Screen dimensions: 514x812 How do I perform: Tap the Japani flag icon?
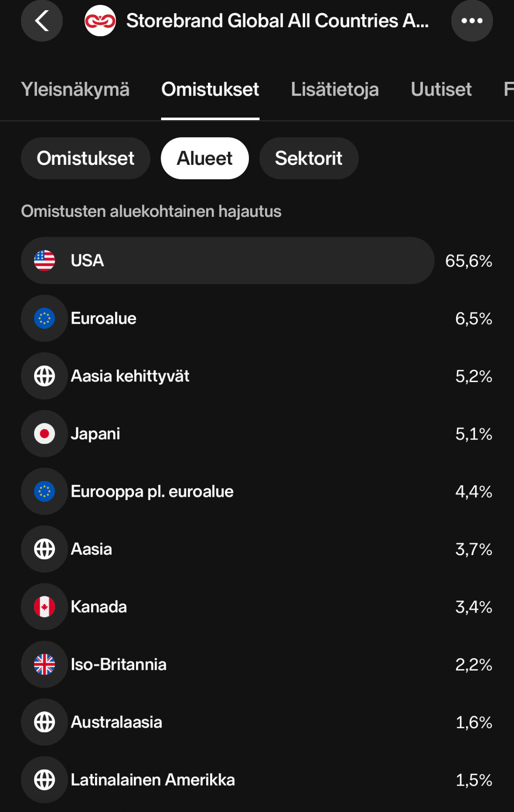pyautogui.click(x=45, y=434)
